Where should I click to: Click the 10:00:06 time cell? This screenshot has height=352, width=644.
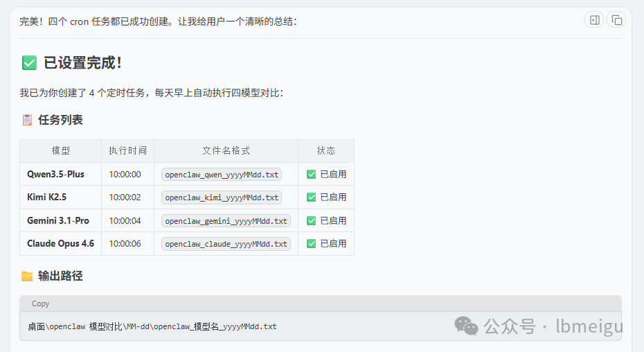click(127, 243)
